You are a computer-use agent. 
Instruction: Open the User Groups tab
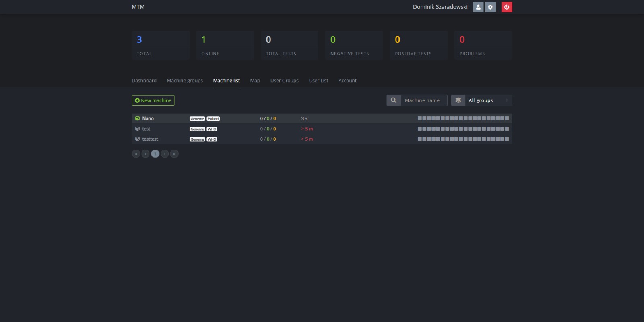(x=284, y=81)
